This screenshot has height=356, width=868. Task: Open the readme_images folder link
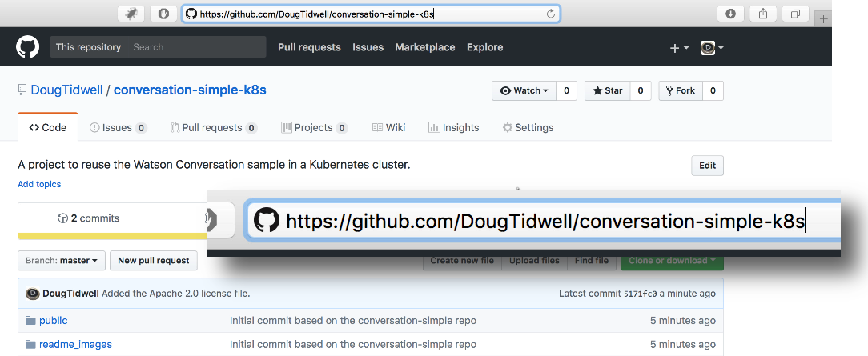click(75, 344)
